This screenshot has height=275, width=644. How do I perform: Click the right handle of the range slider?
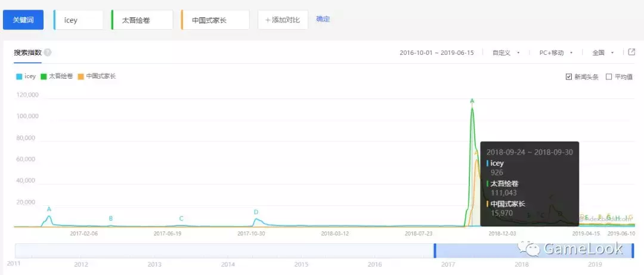(x=633, y=251)
